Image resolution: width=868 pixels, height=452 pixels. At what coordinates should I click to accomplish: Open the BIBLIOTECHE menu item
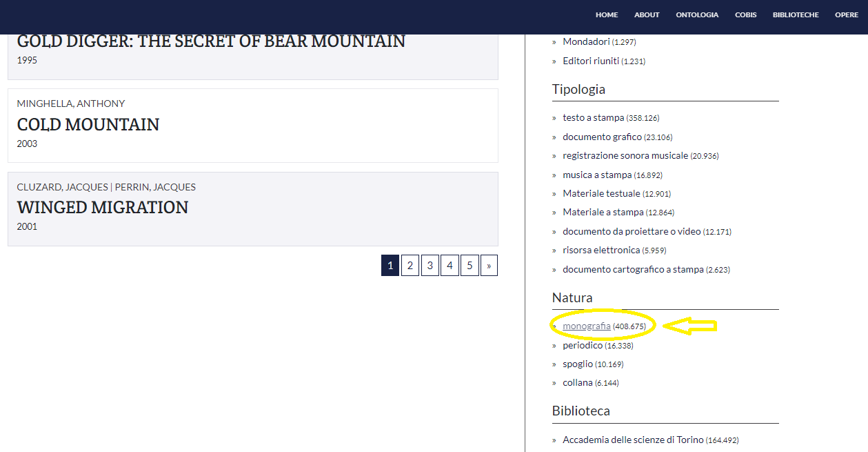click(796, 14)
